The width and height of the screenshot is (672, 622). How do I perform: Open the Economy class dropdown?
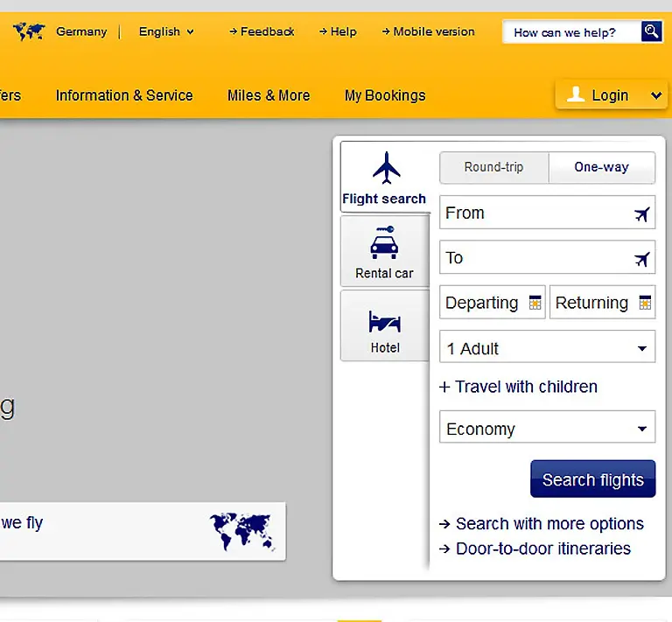point(547,429)
